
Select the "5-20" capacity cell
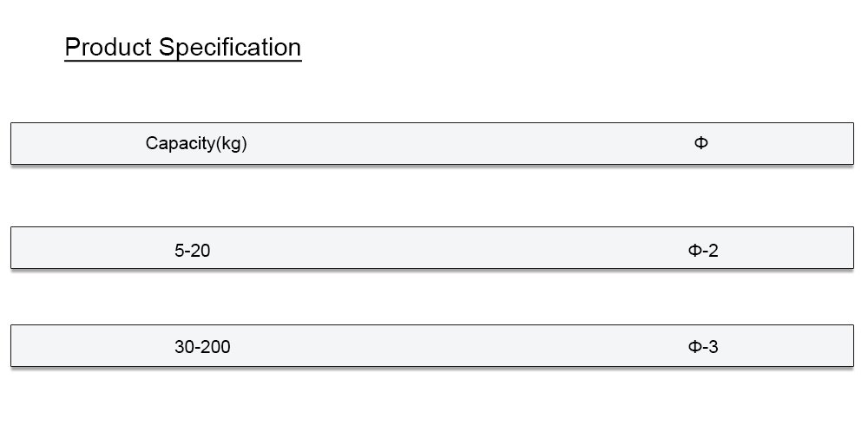click(x=192, y=252)
